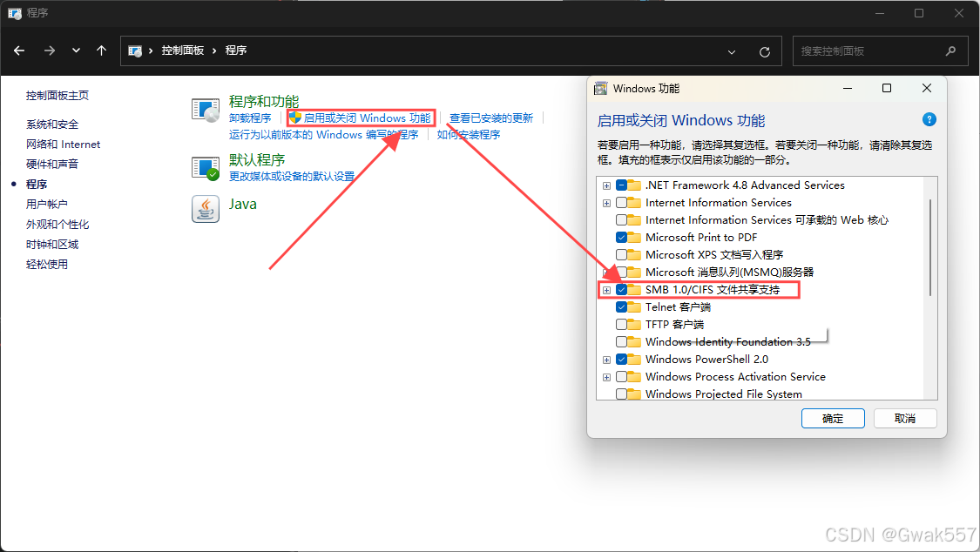The width and height of the screenshot is (980, 552).
Task: Open 外观和个性化 category
Action: (x=57, y=224)
